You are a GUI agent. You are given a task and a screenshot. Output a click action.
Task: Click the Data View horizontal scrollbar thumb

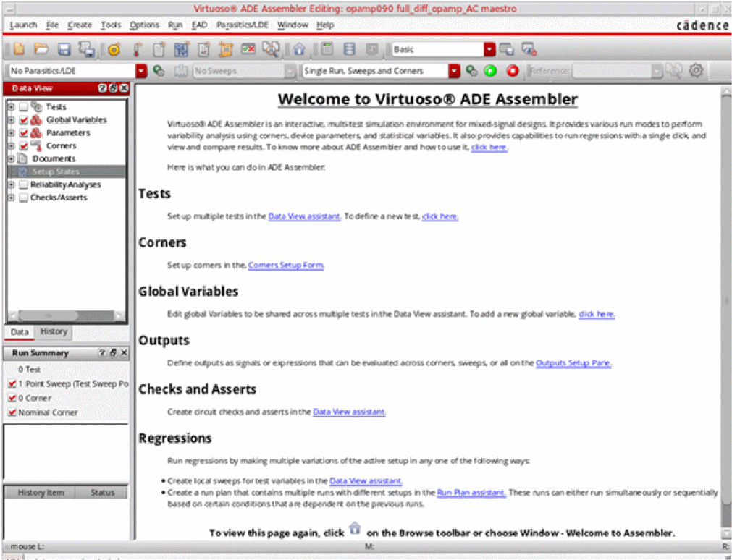coord(48,316)
